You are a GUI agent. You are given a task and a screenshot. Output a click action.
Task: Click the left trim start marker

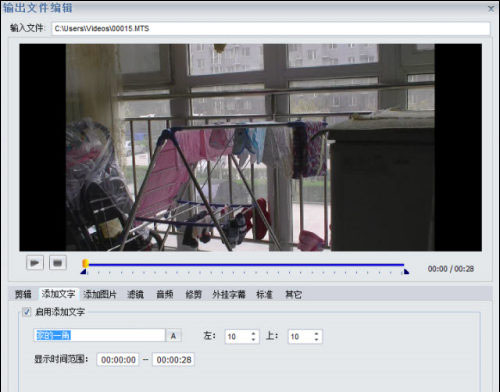pos(83,272)
